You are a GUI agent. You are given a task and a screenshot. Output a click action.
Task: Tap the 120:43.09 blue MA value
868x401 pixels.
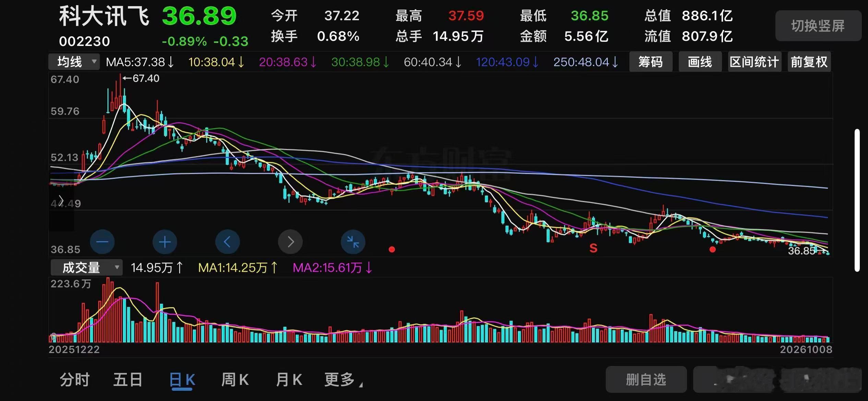(507, 62)
